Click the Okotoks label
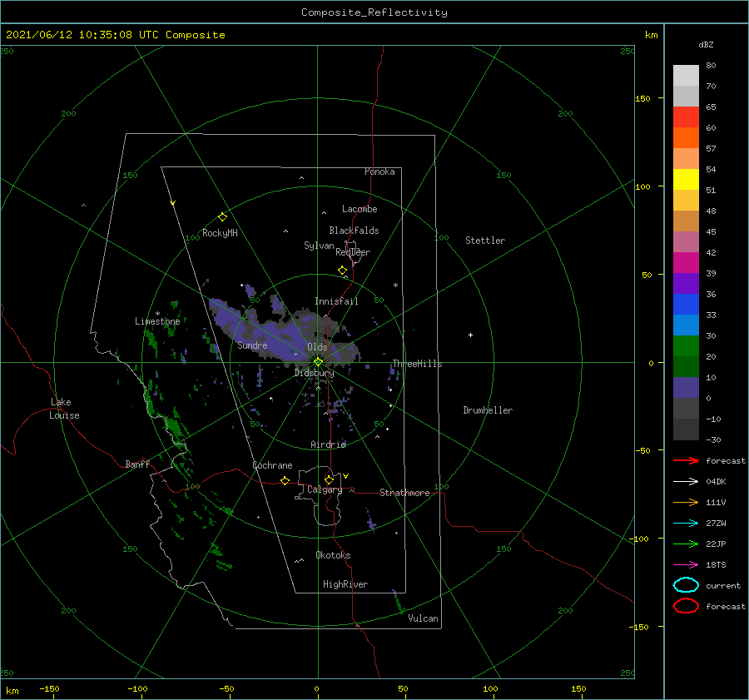Screen dimensions: 749x700 (x=333, y=555)
